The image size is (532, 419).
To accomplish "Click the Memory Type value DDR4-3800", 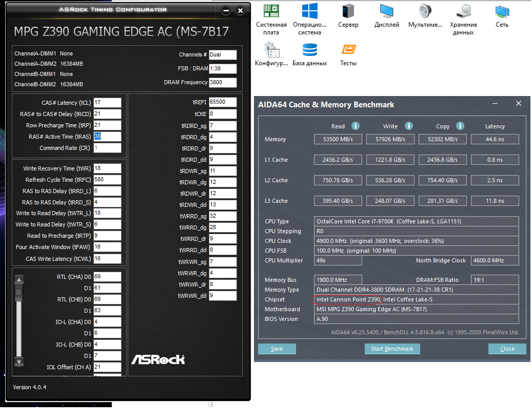I will point(416,290).
